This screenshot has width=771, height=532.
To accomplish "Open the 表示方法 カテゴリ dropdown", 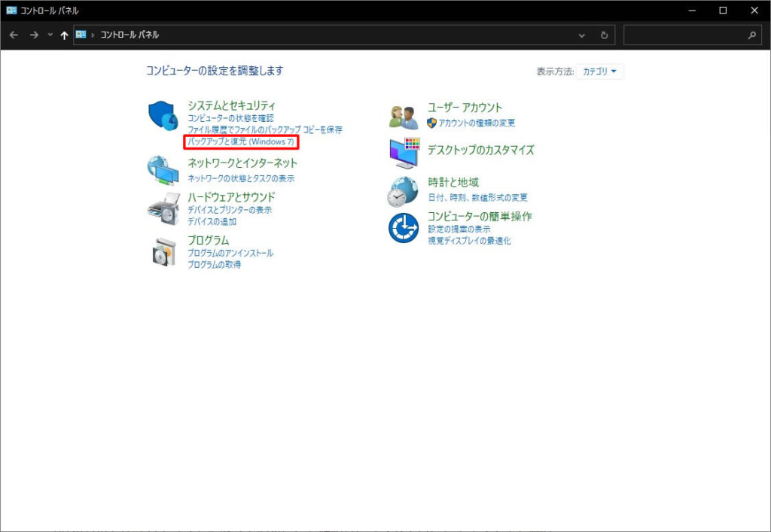I will pyautogui.click(x=599, y=71).
